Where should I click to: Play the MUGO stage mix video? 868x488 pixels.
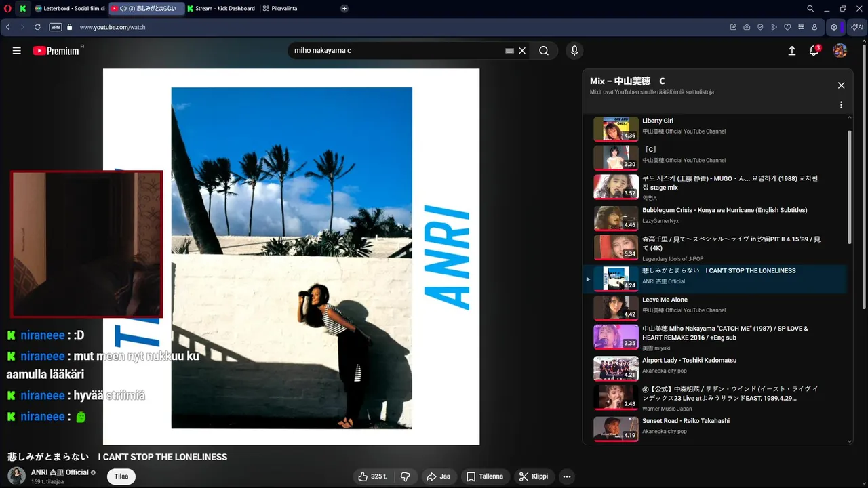(715, 187)
